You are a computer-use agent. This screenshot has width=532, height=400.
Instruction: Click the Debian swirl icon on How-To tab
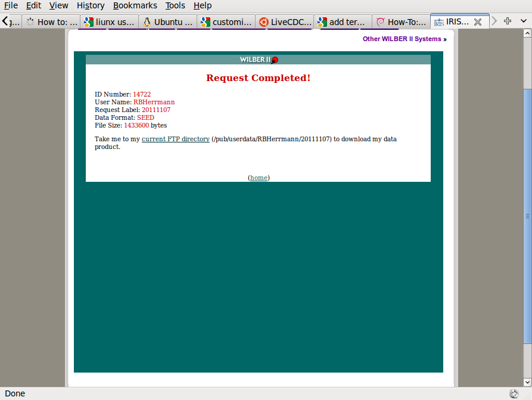[381, 22]
